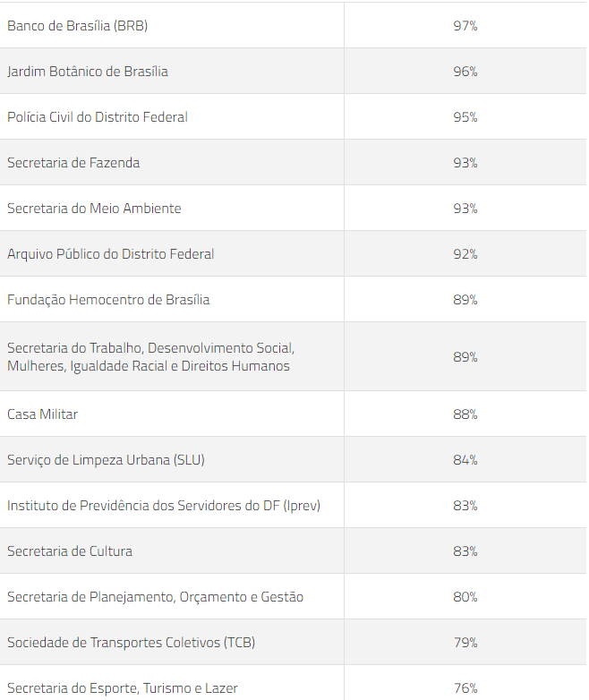Select the Banco de Brasília (BRB) row
The height and width of the screenshot is (700, 589).
(293, 25)
